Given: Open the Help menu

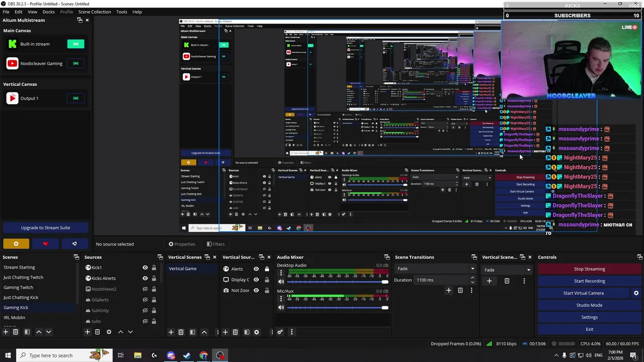Looking at the screenshot, I should coord(137,12).
